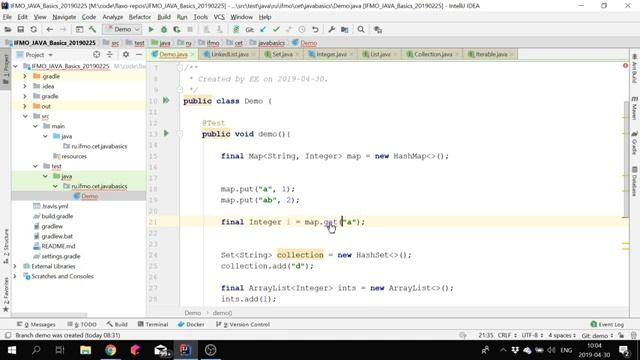Open the Demo run configuration dropdown
640x360 pixels.
122,29
